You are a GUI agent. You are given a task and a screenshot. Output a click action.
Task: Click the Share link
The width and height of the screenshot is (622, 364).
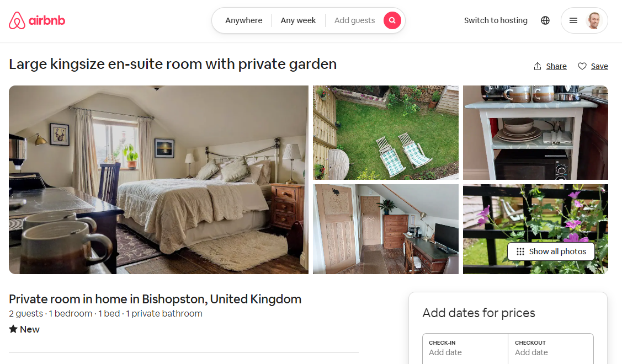tap(556, 66)
